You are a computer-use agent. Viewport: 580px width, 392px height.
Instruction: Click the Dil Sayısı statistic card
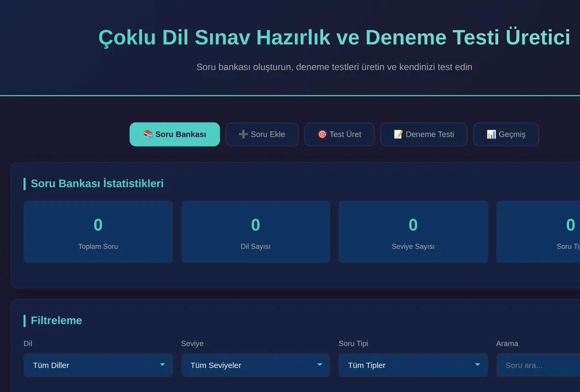(x=256, y=232)
